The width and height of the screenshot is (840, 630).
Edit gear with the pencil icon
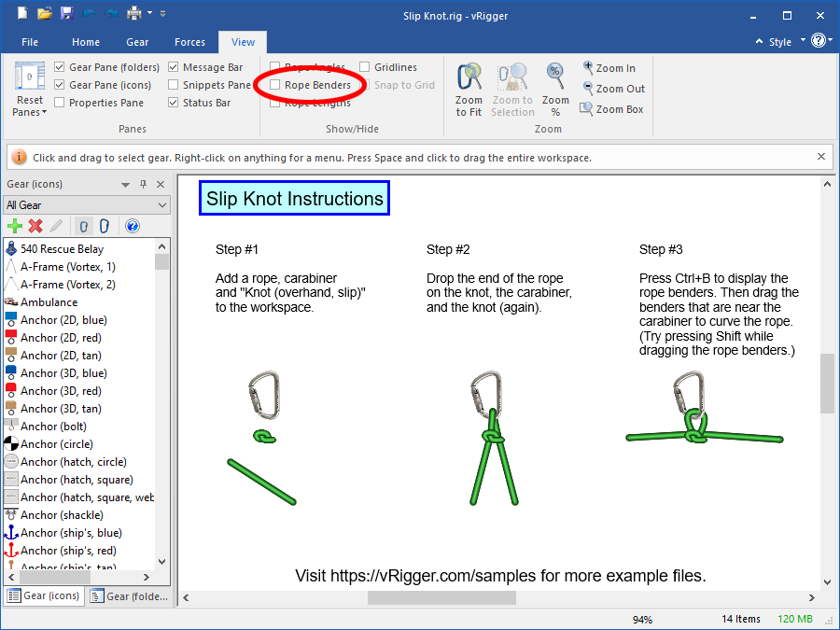[x=54, y=225]
